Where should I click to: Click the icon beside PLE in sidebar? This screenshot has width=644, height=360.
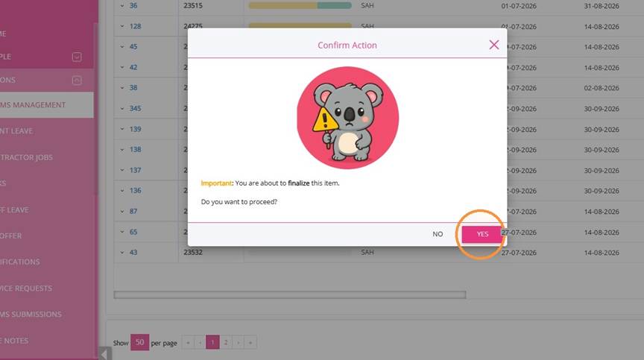tap(77, 57)
